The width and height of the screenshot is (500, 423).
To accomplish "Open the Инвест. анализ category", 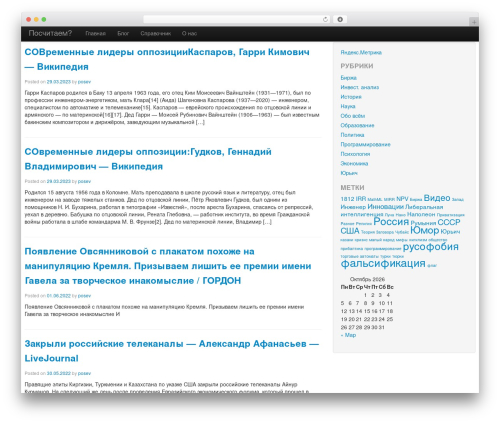I will (360, 87).
